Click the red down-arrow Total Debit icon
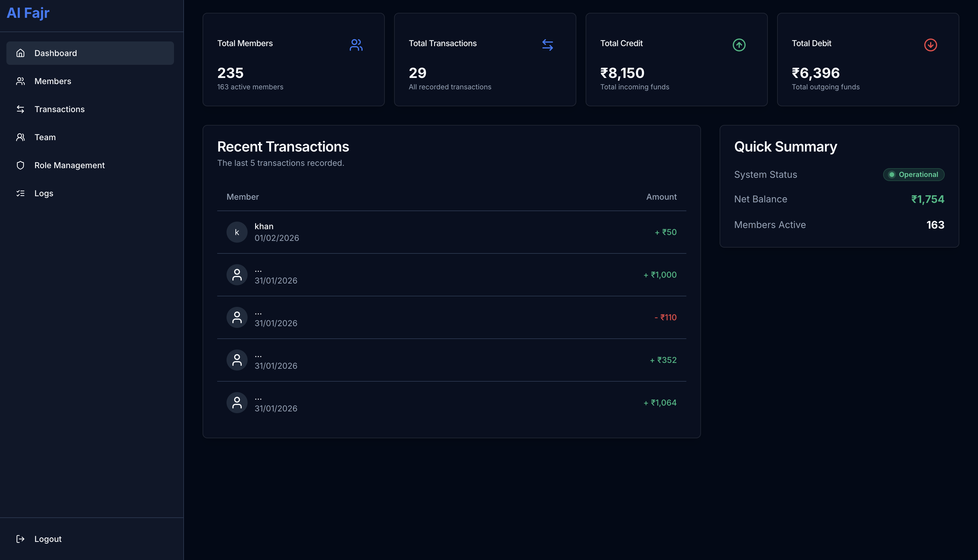 pyautogui.click(x=930, y=45)
